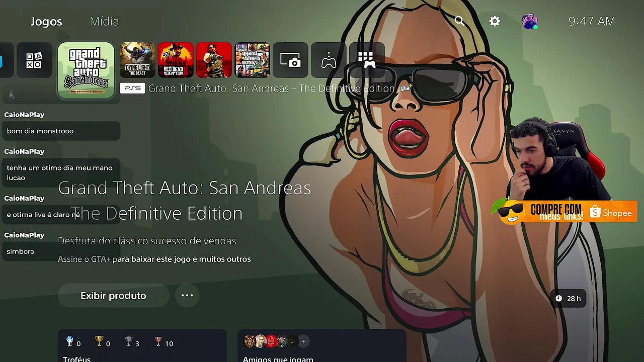Click the bronze trophy icon showing 10
The height and width of the screenshot is (362, 644).
[x=164, y=343]
